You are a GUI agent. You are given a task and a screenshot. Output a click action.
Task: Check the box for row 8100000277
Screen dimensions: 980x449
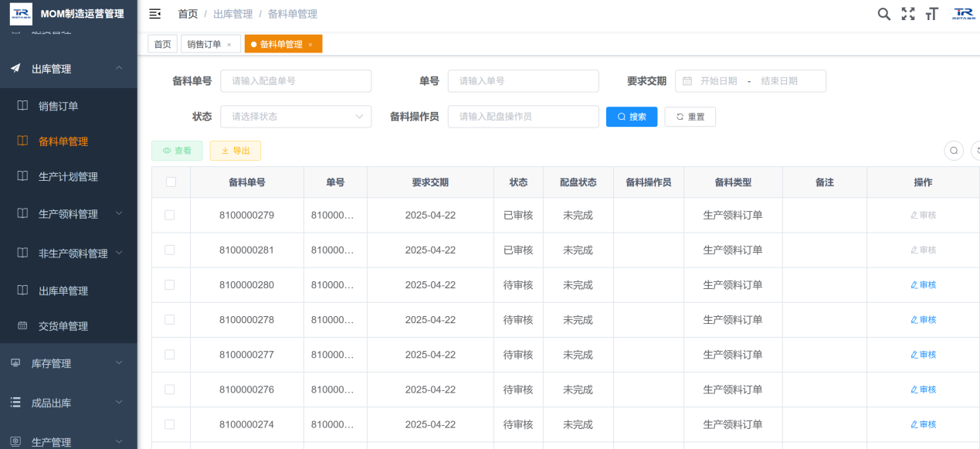click(x=170, y=354)
